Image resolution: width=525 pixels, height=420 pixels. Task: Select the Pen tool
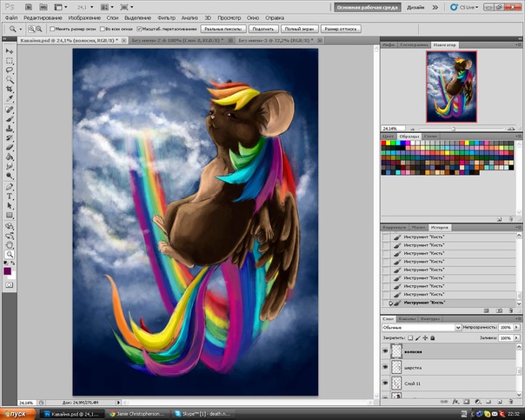(x=10, y=187)
